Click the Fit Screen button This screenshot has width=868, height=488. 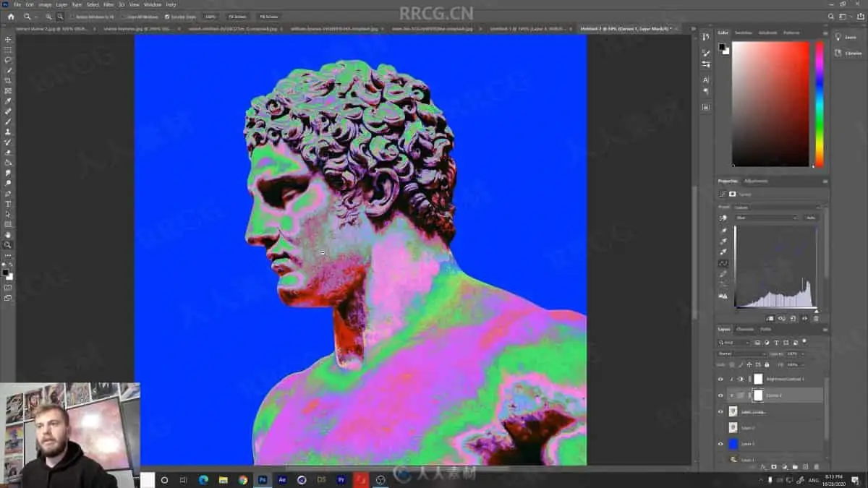(x=237, y=16)
